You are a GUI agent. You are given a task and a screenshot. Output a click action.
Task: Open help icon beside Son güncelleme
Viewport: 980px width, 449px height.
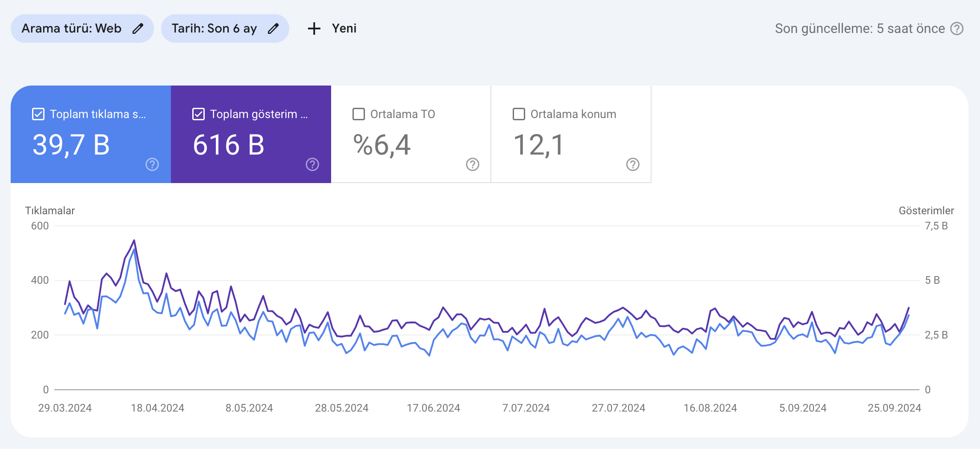tap(957, 29)
